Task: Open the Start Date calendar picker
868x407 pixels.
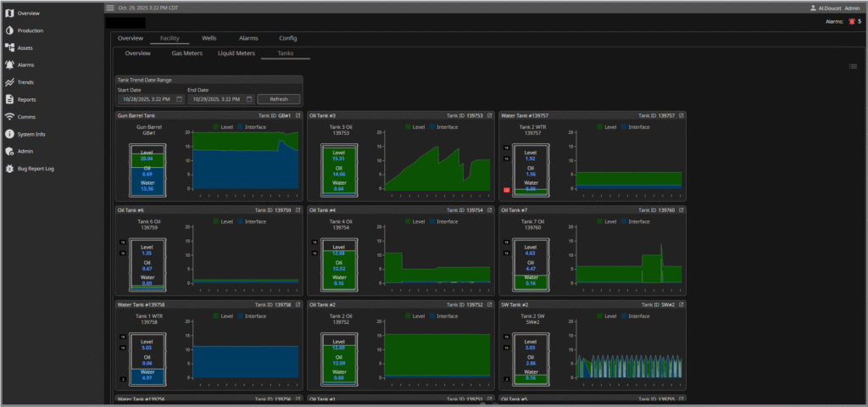Action: pos(179,99)
